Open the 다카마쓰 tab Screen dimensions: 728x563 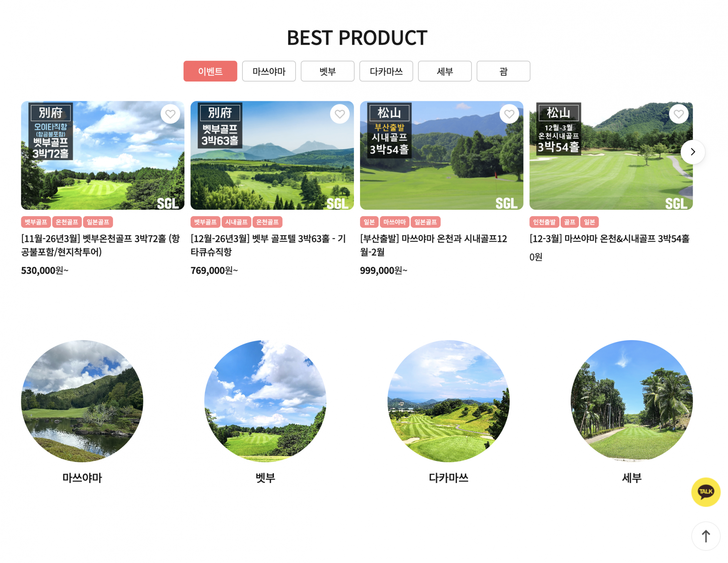[386, 71]
